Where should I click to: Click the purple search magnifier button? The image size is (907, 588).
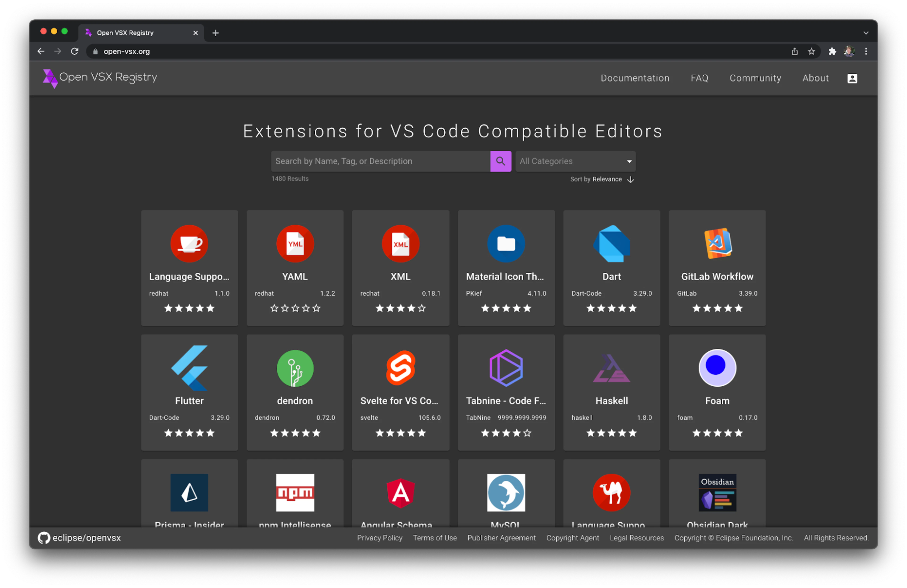[500, 161]
